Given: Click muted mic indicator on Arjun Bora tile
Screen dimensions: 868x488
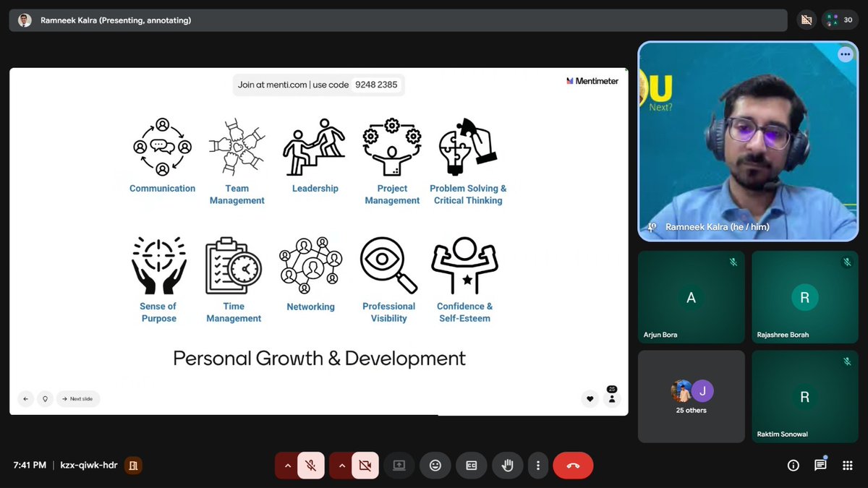Looking at the screenshot, I should (x=733, y=262).
